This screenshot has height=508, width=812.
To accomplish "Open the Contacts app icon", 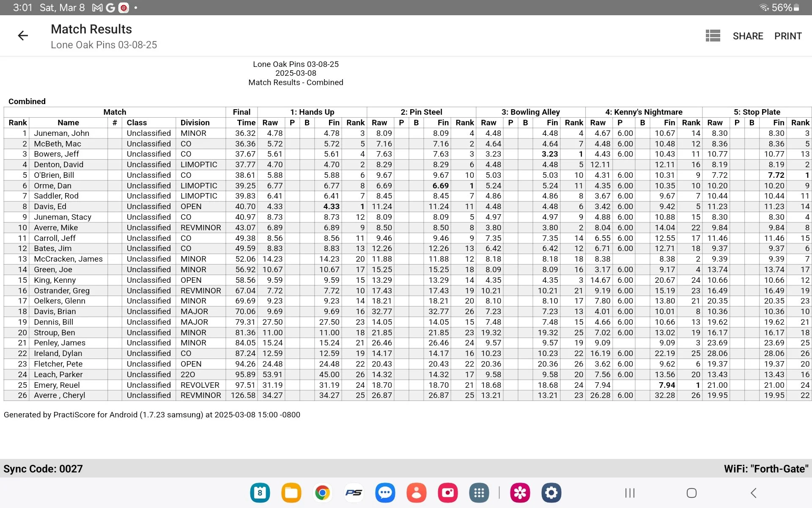I will (416, 493).
